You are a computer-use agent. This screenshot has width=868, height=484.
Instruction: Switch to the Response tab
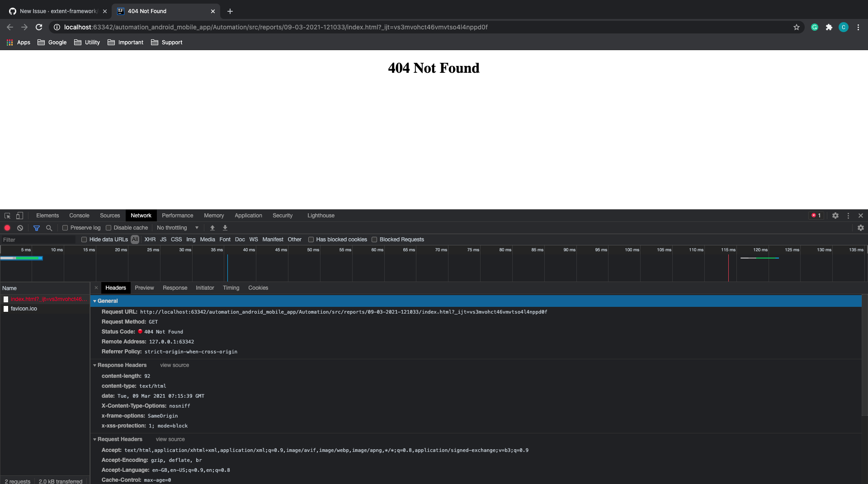point(175,288)
